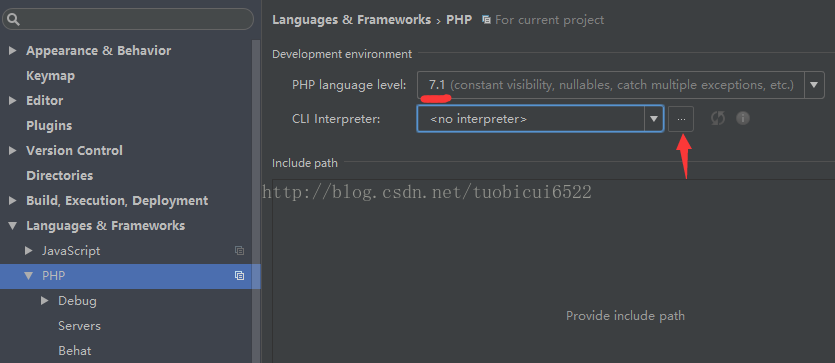Click the interpreter info icon
This screenshot has width=835, height=363.
(743, 118)
